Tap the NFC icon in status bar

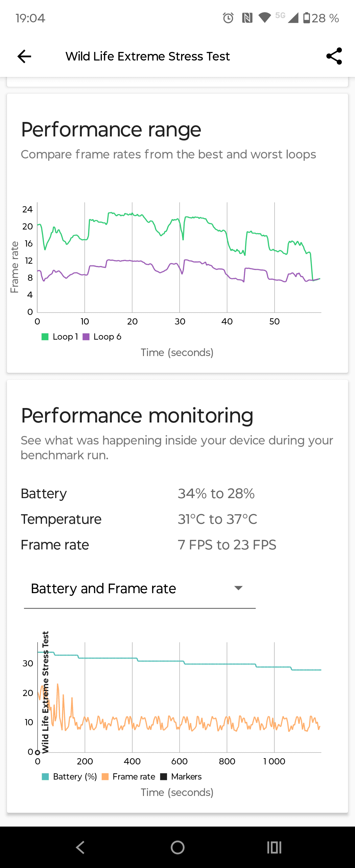coord(247,18)
